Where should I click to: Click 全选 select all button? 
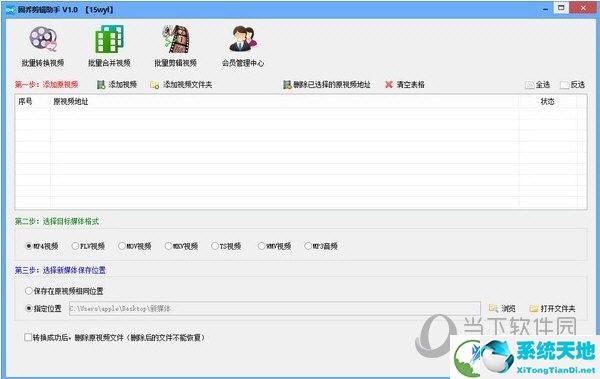coord(538,85)
